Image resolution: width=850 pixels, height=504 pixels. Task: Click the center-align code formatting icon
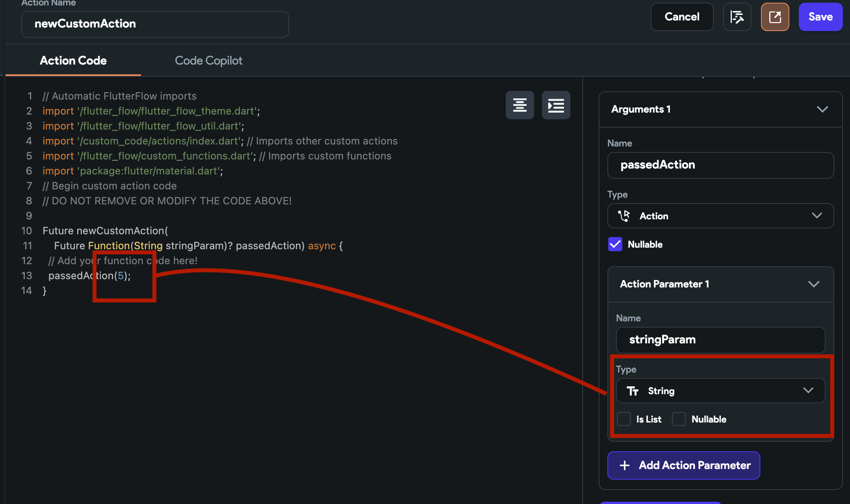coord(520,105)
